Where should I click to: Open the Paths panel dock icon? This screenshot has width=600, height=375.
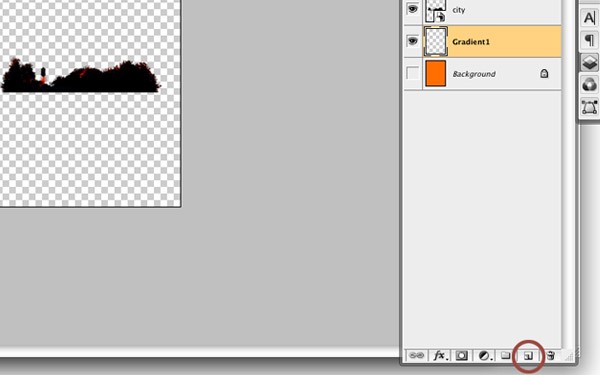pyautogui.click(x=589, y=107)
